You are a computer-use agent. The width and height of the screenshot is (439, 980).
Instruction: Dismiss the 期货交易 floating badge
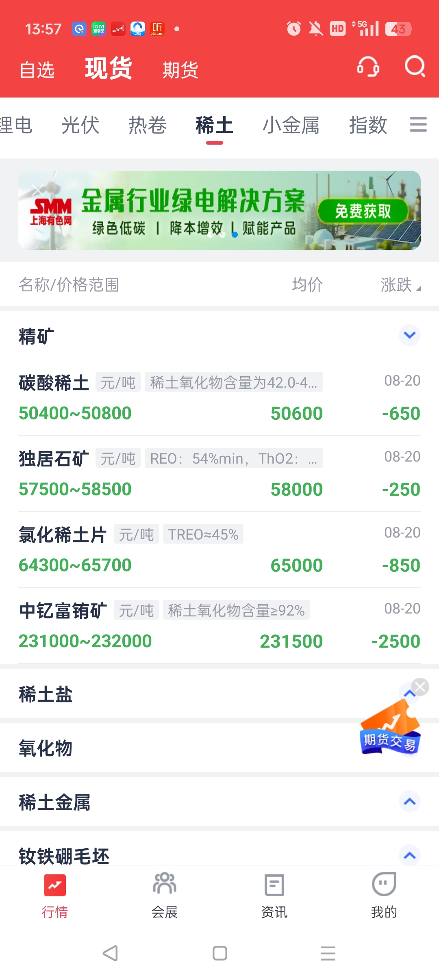point(420,687)
